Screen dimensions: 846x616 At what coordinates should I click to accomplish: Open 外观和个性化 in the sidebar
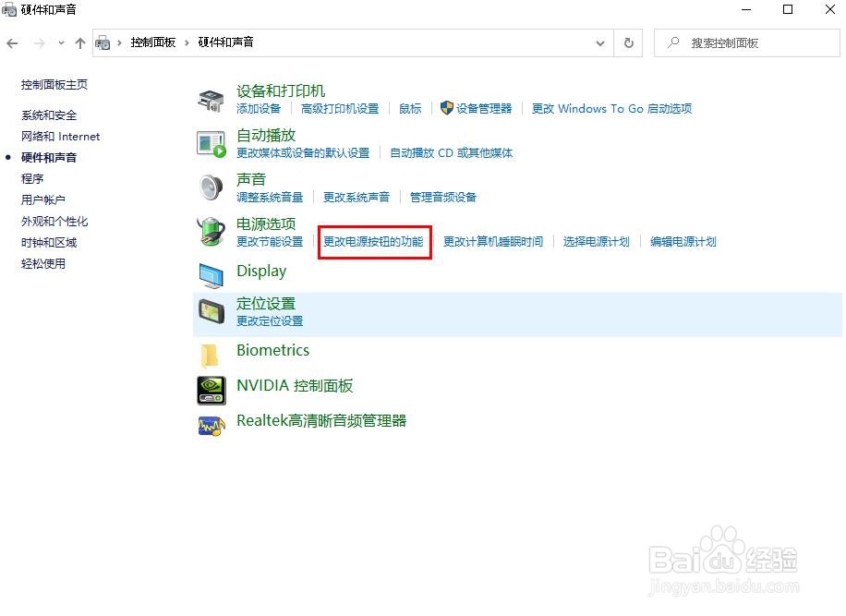pyautogui.click(x=54, y=221)
